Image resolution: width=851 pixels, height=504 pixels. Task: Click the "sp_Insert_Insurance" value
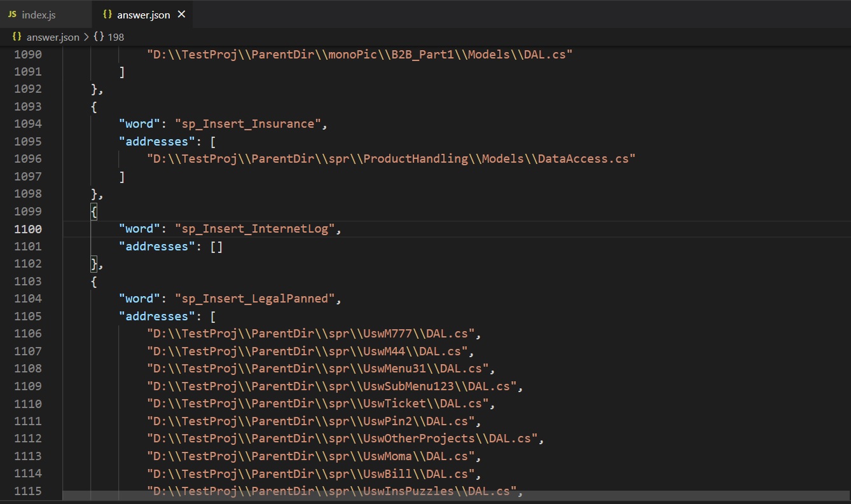[248, 123]
